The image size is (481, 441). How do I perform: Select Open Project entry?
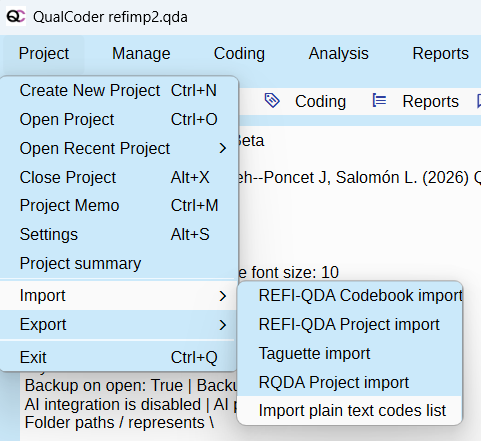(x=118, y=119)
